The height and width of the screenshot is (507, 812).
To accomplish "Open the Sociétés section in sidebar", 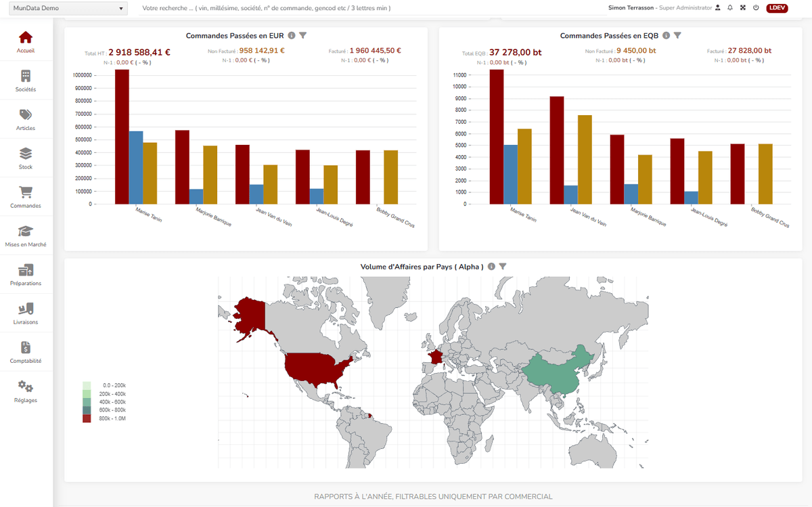I will click(x=26, y=81).
